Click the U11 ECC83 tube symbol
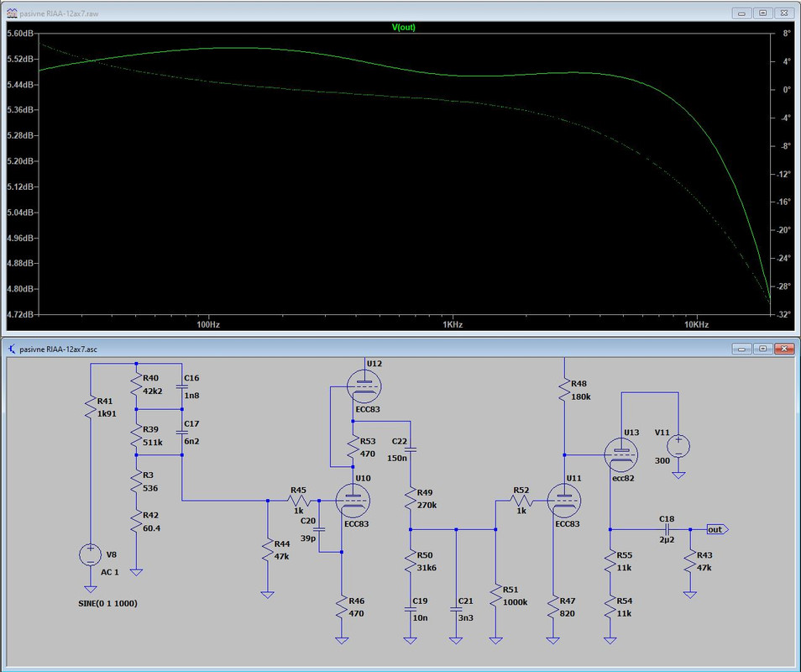This screenshot has width=801, height=672. click(x=564, y=501)
